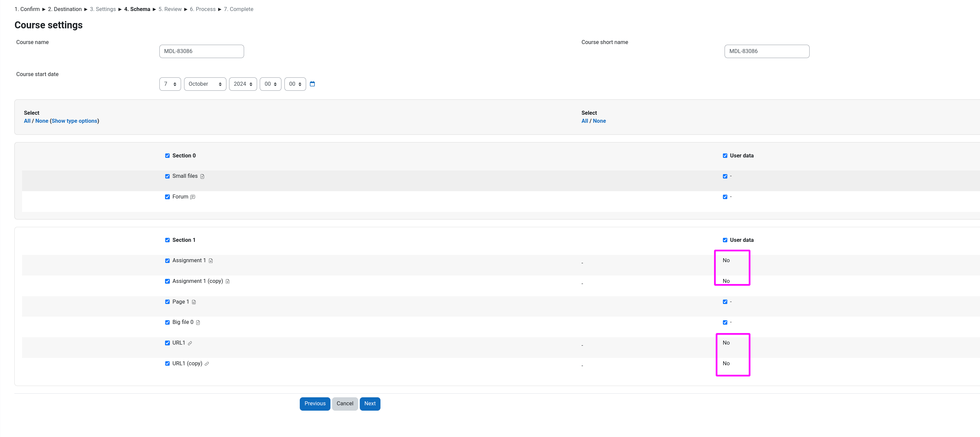The height and width of the screenshot is (437, 980).
Task: Open the course start date calendar picker
Action: (312, 84)
